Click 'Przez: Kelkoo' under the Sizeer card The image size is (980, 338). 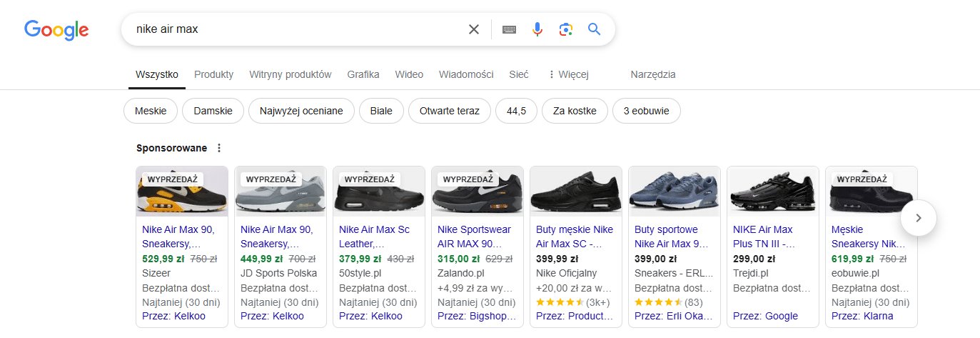[173, 316]
